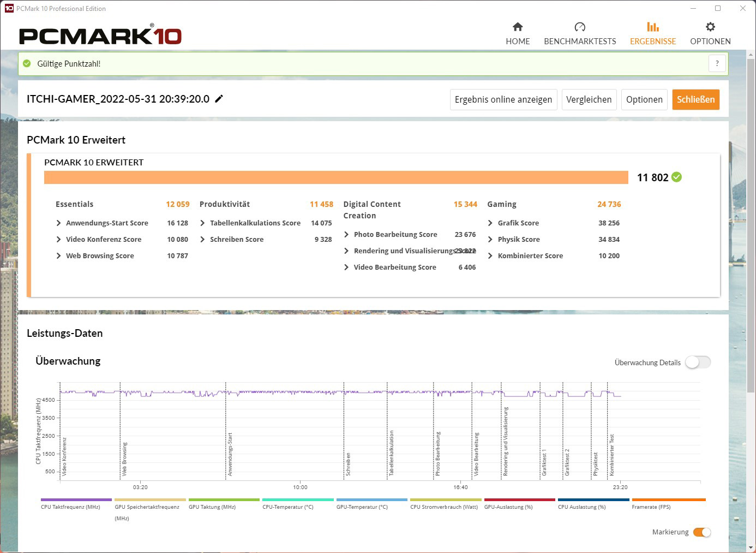756x553 pixels.
Task: Open the question mark help button
Action: 717,63
